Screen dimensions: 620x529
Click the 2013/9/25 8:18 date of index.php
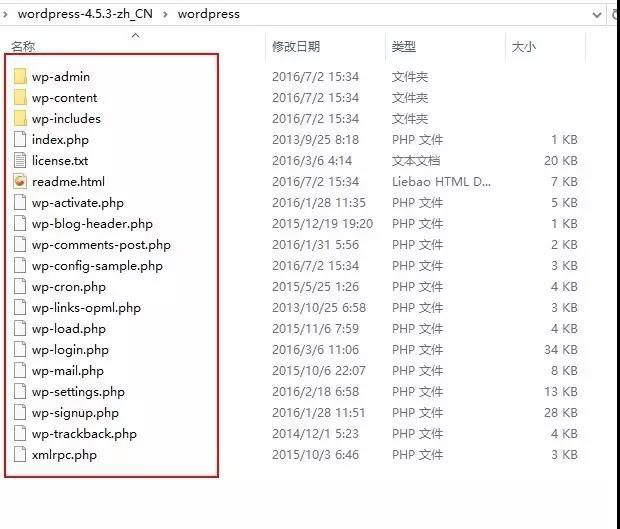coord(315,140)
